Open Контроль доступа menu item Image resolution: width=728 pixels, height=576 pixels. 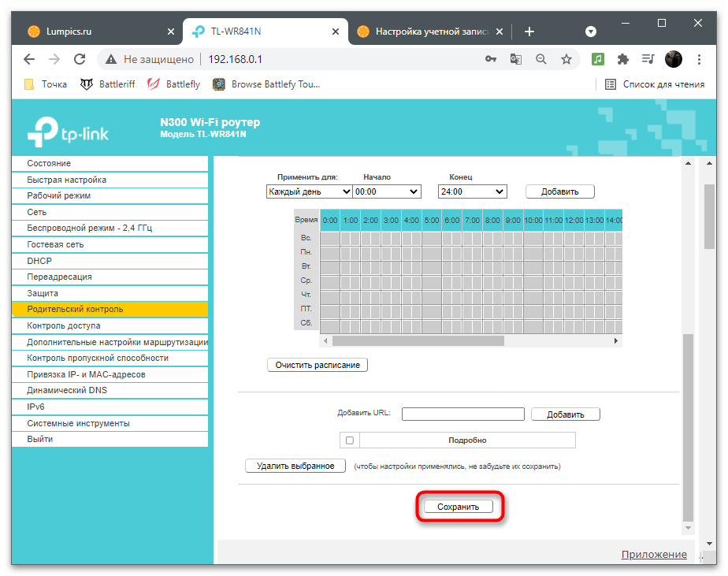(110, 325)
